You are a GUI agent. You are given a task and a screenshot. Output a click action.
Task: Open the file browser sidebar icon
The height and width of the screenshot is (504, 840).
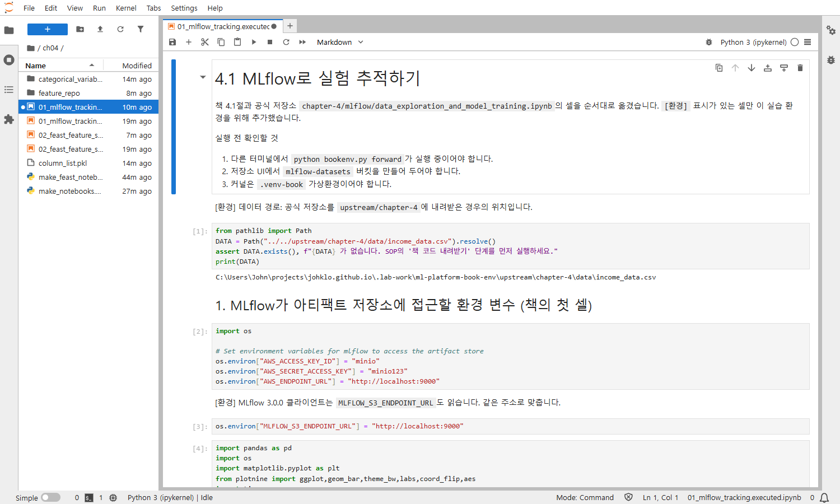9,30
